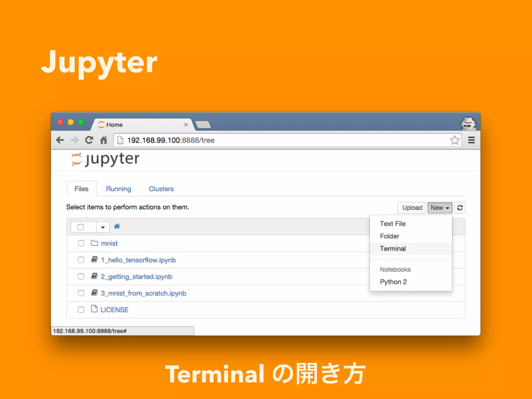This screenshot has width=532, height=399.
Task: Open Chrome hamburger menu
Action: point(471,140)
